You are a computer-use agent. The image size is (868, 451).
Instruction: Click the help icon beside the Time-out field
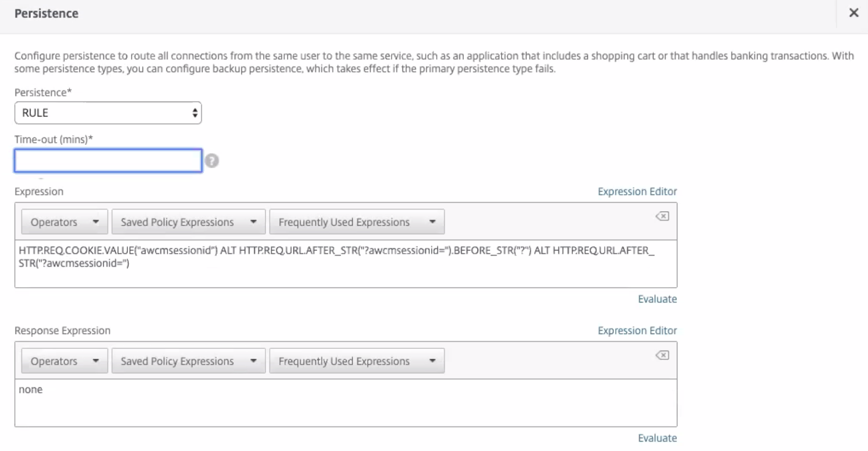coord(212,161)
